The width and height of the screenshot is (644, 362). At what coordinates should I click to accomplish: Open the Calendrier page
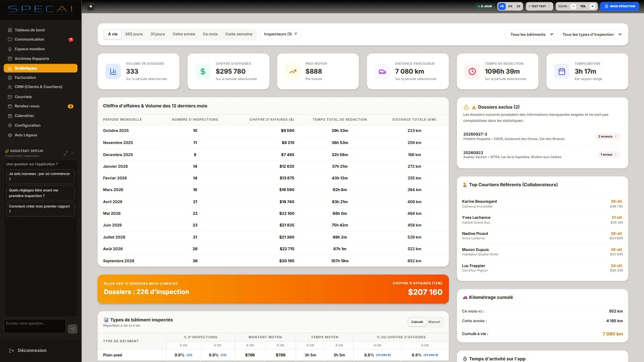40,116
